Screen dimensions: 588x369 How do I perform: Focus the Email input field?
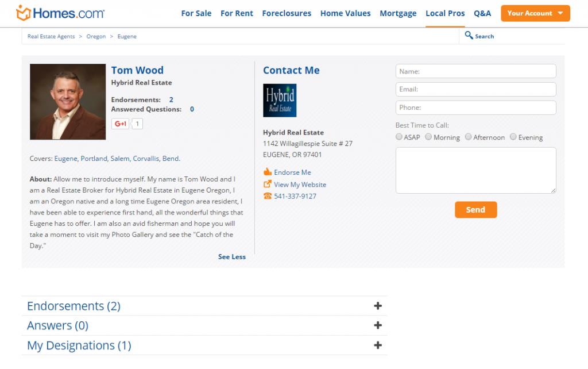pos(476,89)
